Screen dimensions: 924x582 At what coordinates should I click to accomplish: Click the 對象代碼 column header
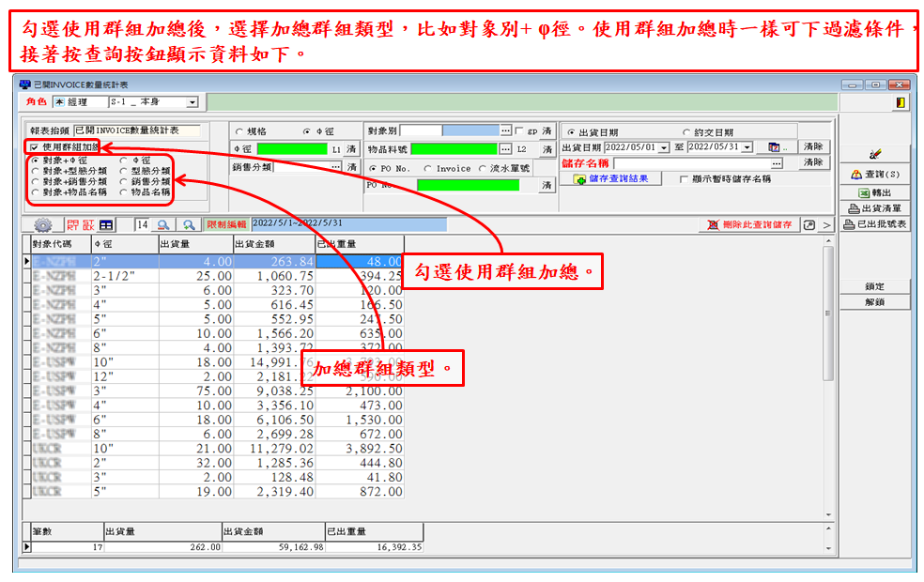click(58, 244)
